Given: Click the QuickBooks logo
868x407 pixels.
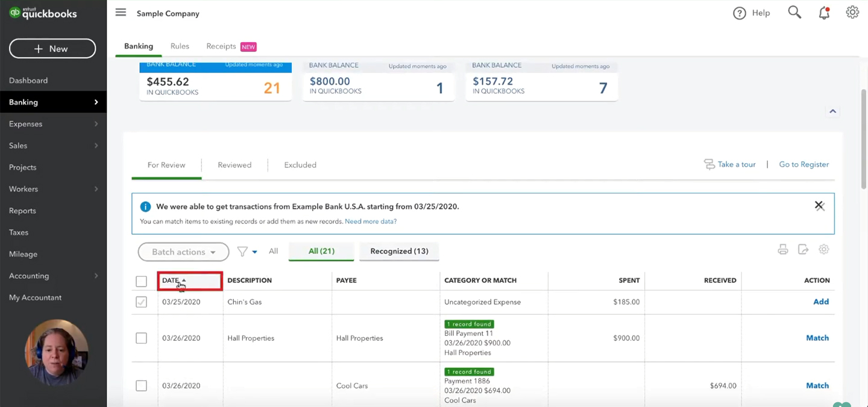Looking at the screenshot, I should 43,13.
